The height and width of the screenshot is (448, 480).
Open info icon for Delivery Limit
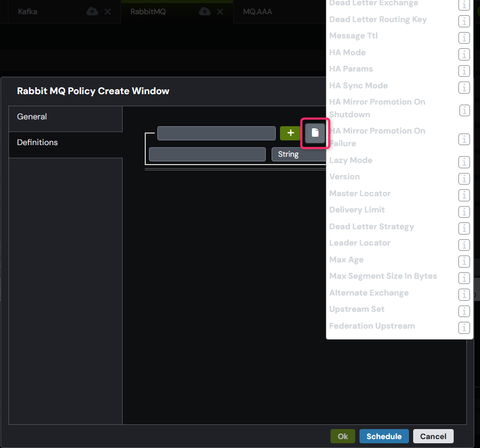pos(464,211)
